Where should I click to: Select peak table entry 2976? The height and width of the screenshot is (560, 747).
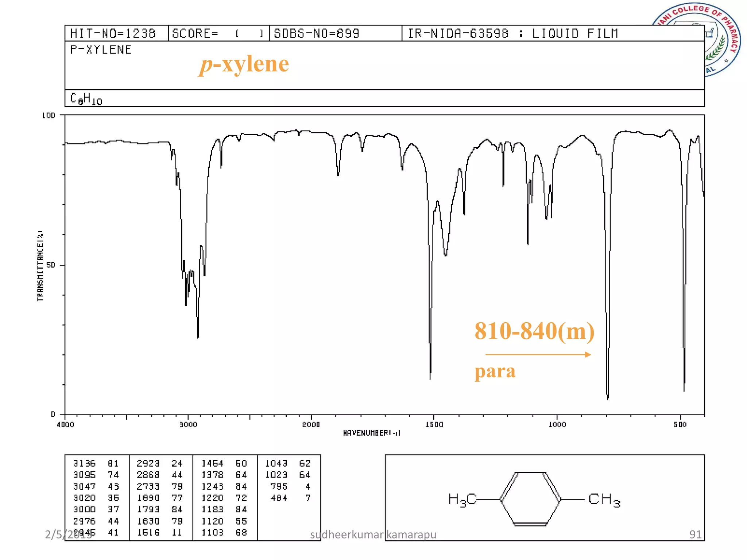(x=96, y=521)
